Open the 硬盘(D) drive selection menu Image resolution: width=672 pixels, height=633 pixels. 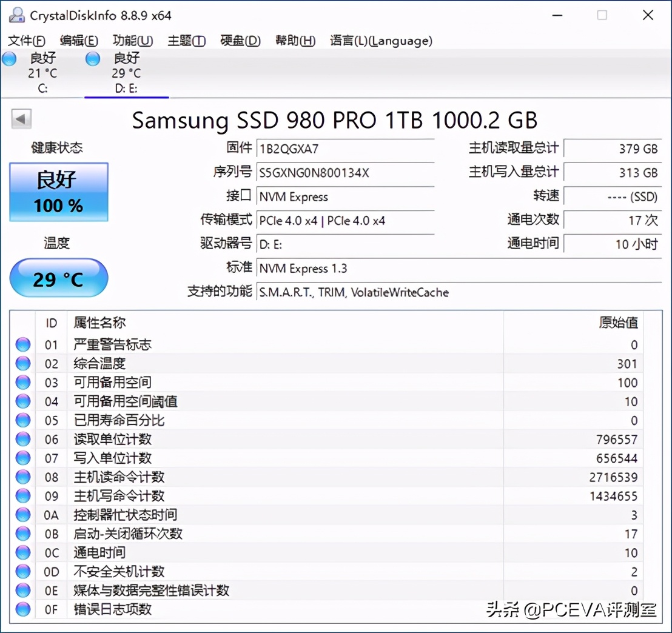[240, 41]
